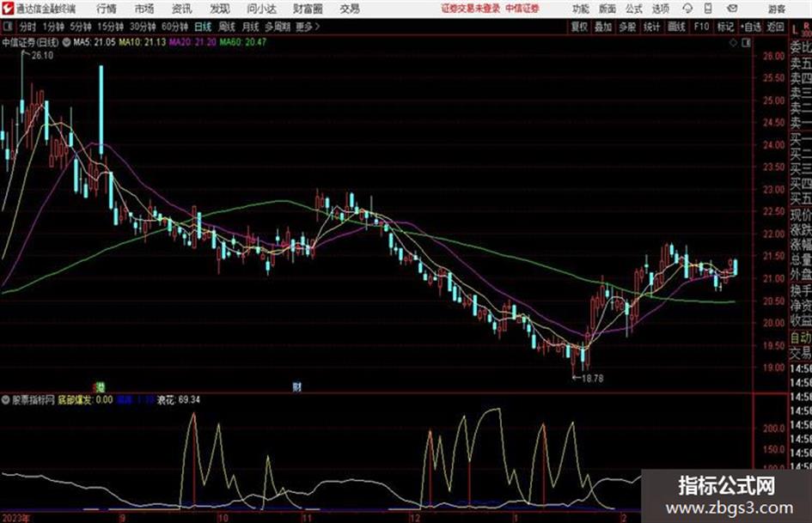Open the 公式 menu
The height and width of the screenshot is (523, 812).
[634, 9]
